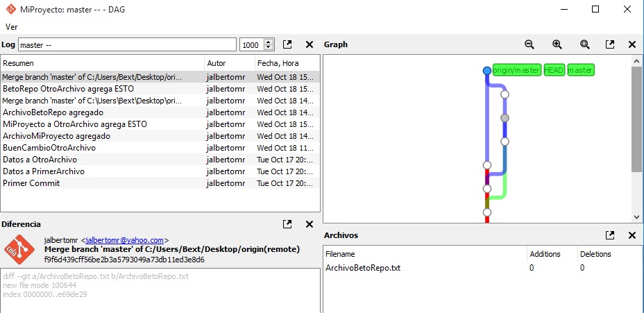Select the second merge commit with C:\Users\Bext path
Screen dimensions: 644x313
pos(160,101)
